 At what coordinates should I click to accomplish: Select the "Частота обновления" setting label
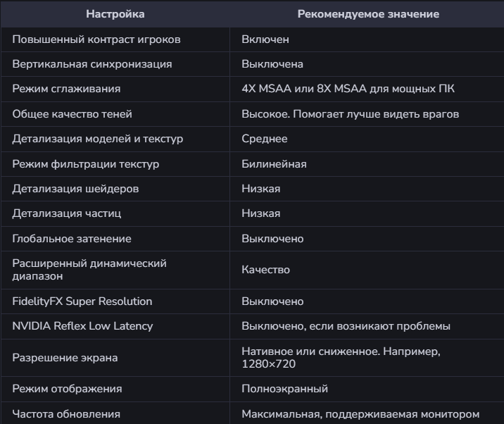pos(66,414)
